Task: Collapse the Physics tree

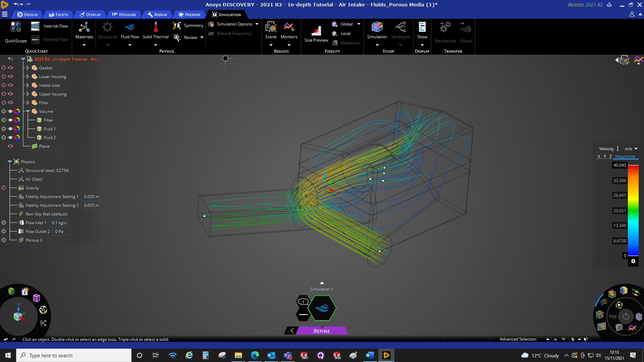Action: tap(10, 162)
